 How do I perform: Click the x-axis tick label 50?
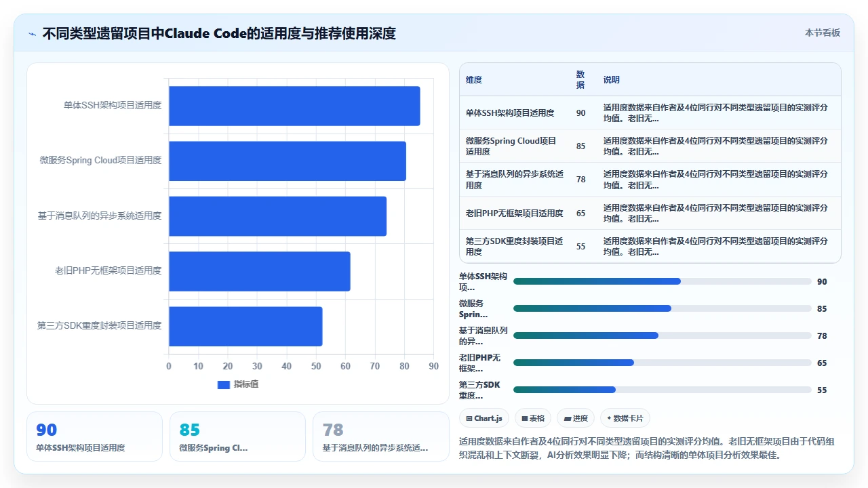tap(316, 367)
